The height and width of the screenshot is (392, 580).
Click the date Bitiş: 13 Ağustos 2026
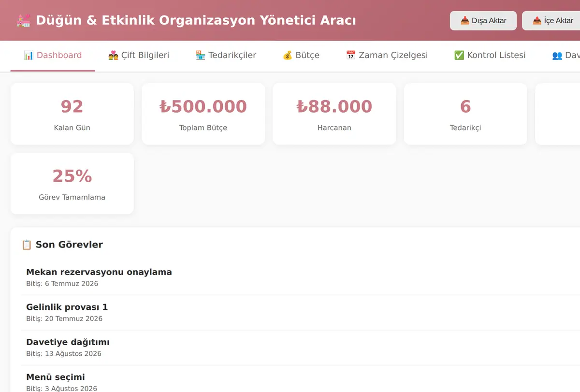64,354
